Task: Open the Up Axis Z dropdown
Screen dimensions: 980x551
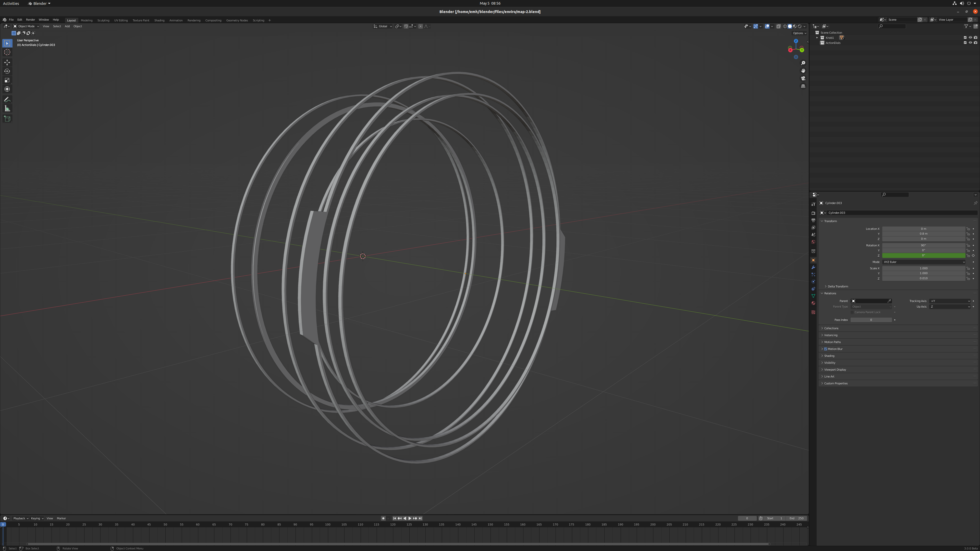Action: coord(950,307)
